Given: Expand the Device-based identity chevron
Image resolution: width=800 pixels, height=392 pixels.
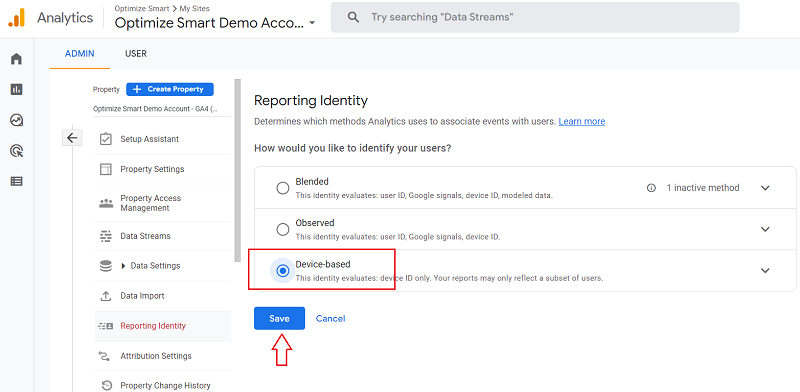Looking at the screenshot, I should click(765, 271).
